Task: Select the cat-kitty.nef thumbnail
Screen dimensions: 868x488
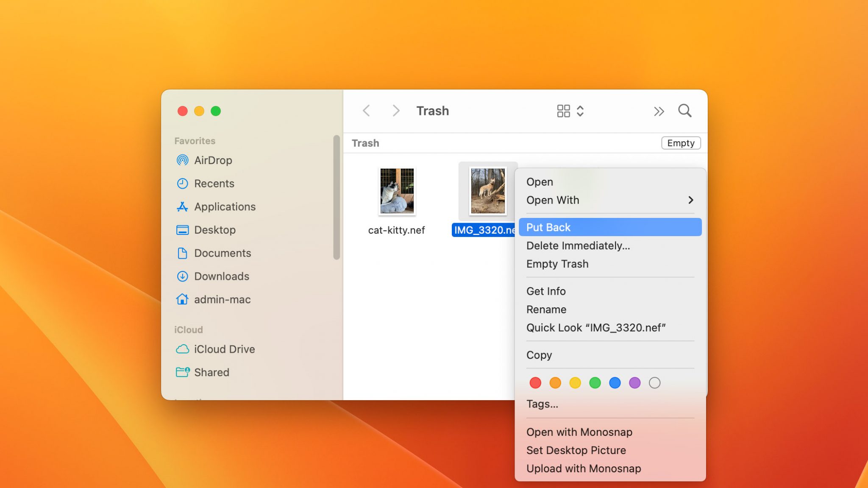Action: pyautogui.click(x=397, y=191)
